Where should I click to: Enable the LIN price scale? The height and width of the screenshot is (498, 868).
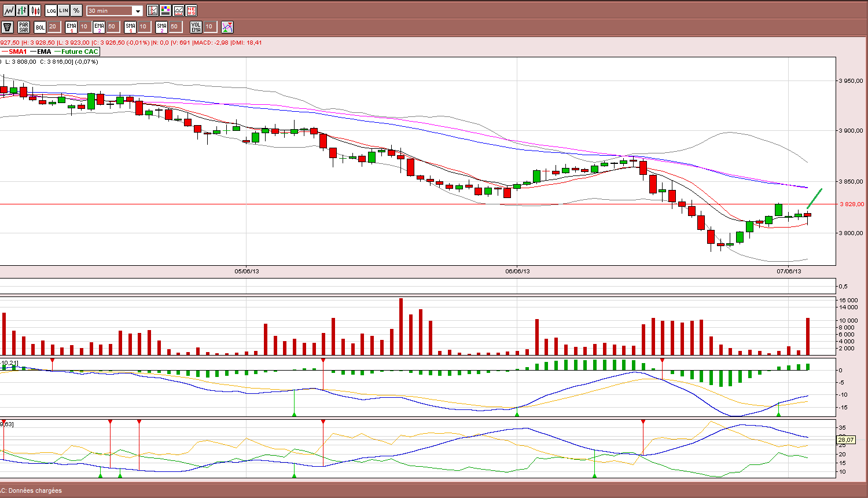pyautogui.click(x=64, y=10)
